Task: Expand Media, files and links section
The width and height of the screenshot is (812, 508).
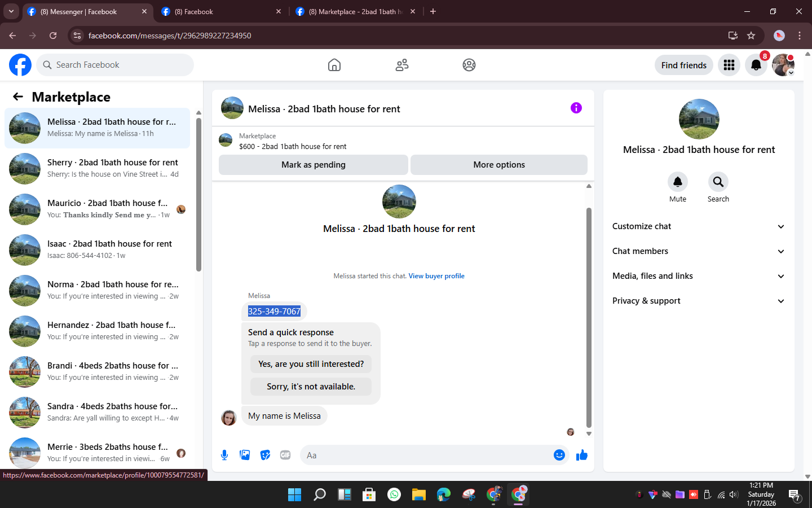Action: tap(699, 276)
